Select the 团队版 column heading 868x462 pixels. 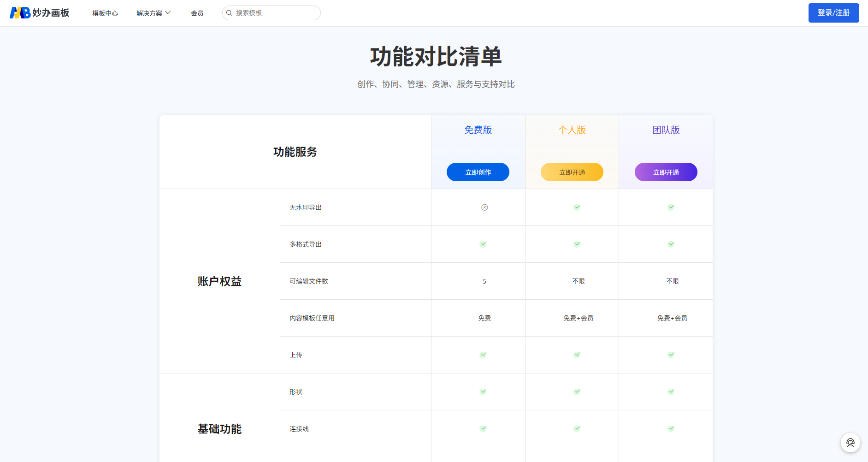point(666,130)
